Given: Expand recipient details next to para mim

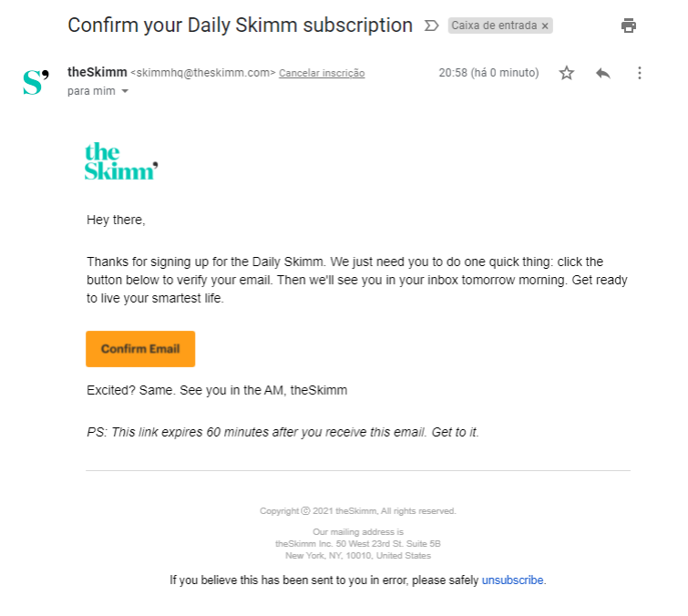Looking at the screenshot, I should (125, 91).
